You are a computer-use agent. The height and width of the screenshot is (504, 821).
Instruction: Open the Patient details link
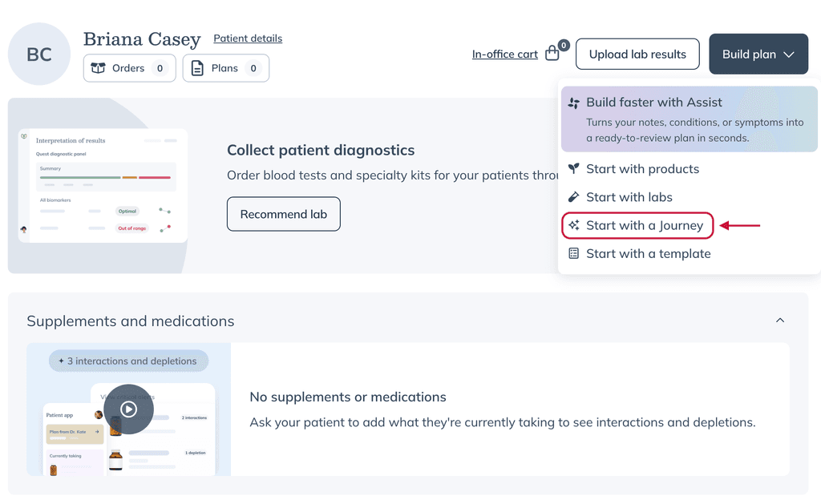[x=248, y=38]
